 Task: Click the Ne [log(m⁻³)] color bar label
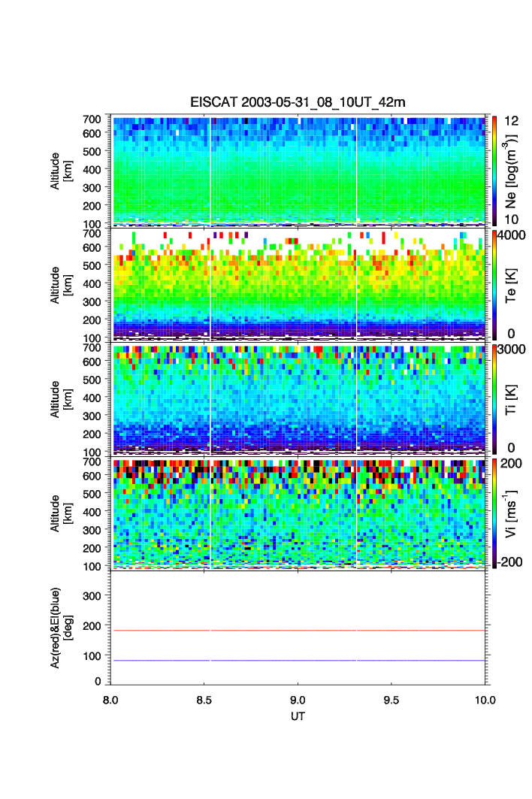512,169
